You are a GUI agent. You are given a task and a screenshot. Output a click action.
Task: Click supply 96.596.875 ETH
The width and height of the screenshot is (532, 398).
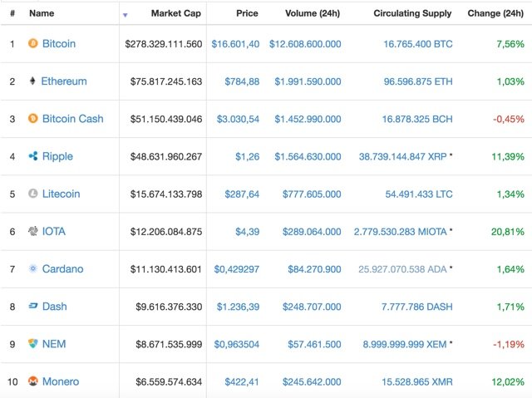(418, 81)
